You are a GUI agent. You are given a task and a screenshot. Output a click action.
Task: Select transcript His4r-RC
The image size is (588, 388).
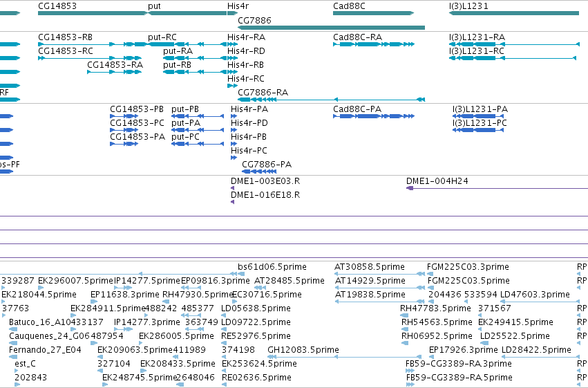point(232,86)
